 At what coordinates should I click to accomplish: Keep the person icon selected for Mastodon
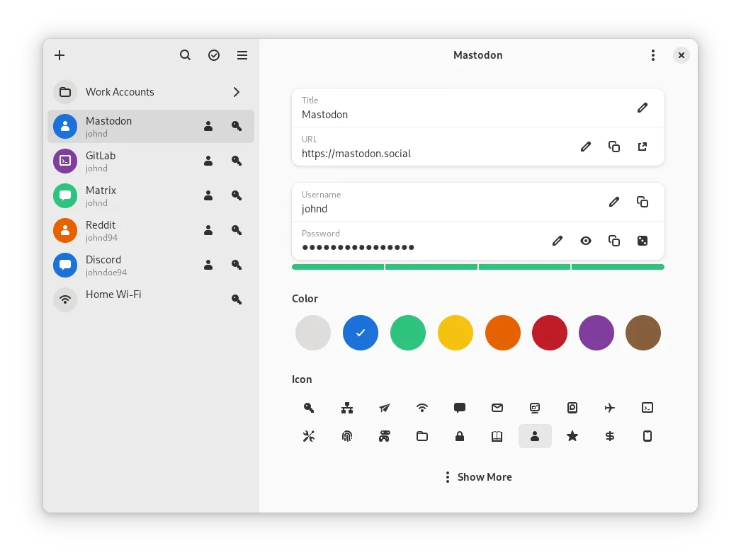tap(534, 436)
